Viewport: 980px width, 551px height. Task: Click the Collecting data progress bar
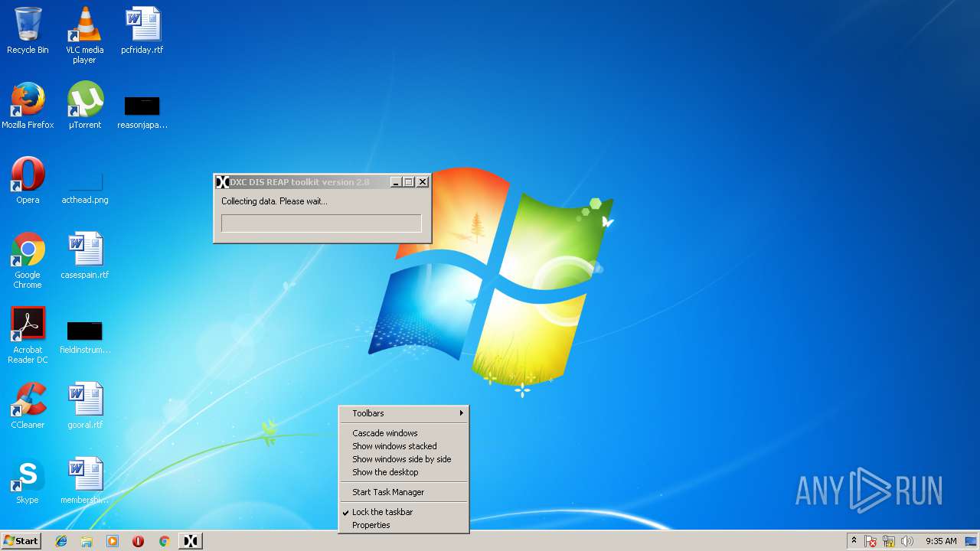click(322, 223)
